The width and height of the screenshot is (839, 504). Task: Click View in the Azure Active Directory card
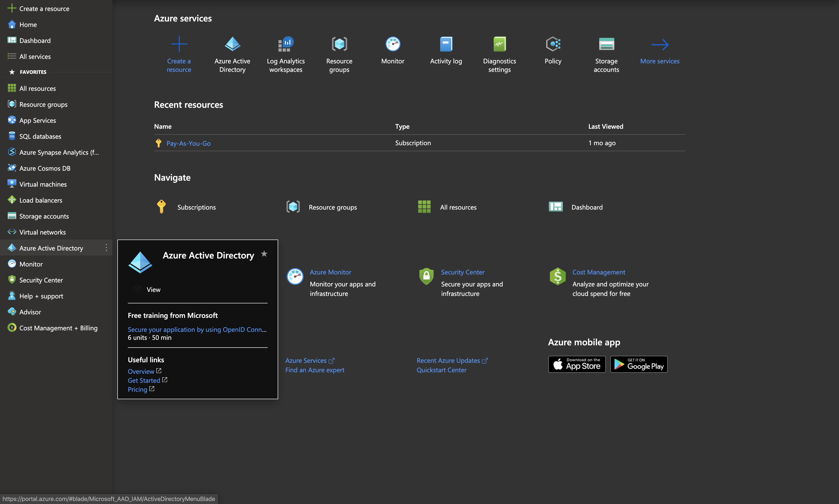click(154, 289)
